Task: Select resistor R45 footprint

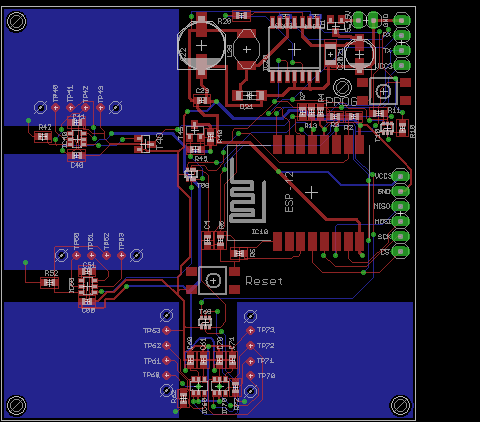Action: [x=196, y=149]
